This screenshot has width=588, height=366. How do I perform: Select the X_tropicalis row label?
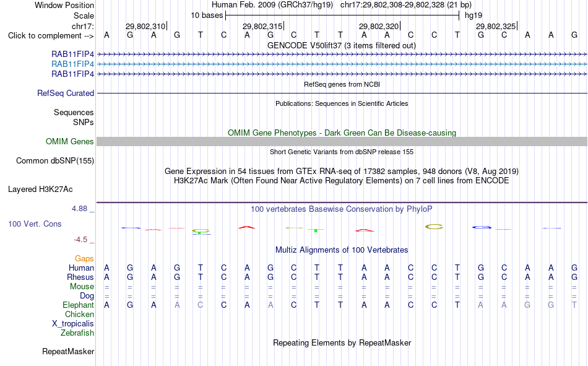coord(73,324)
